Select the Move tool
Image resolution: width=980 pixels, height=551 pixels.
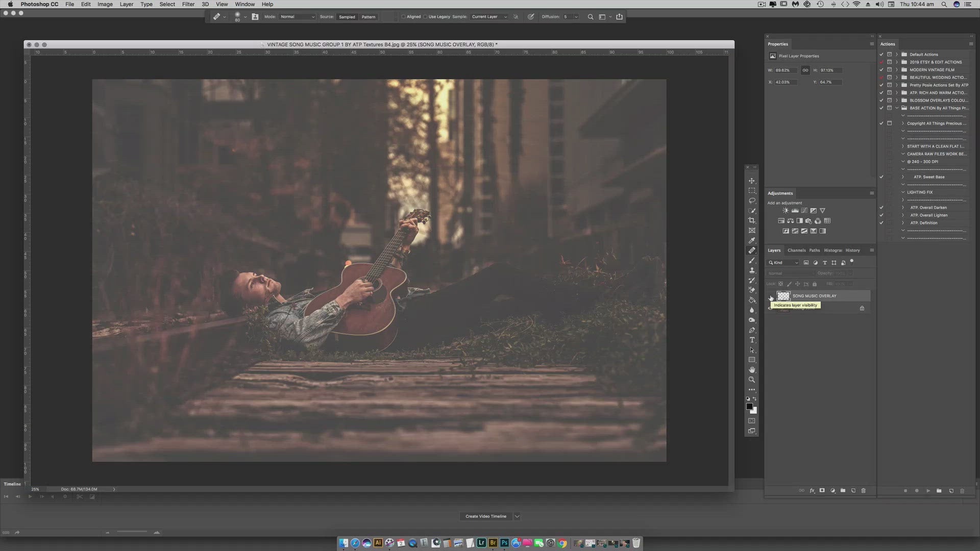tap(752, 181)
